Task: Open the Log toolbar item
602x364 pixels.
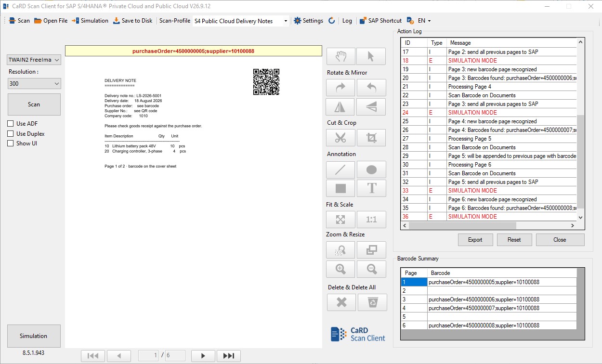Action: pyautogui.click(x=347, y=21)
